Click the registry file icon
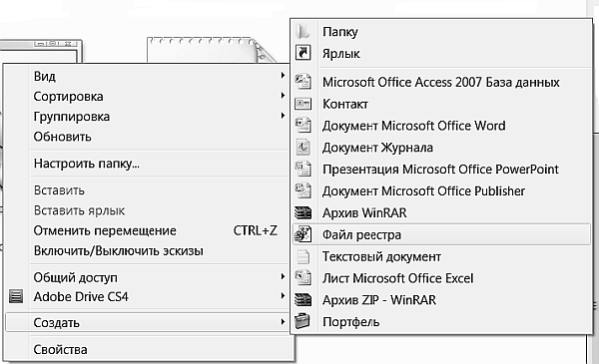599x364 pixels. click(x=302, y=234)
